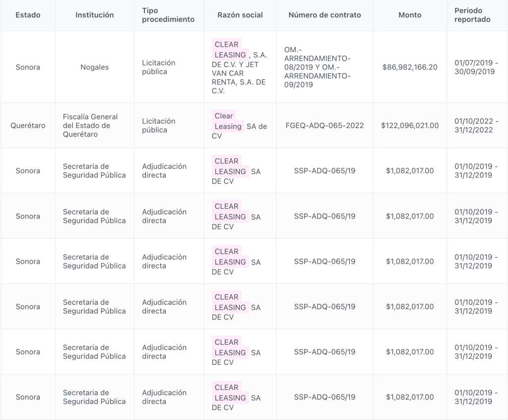Viewport: 508px width, 420px height.
Task: Click the $122,096,021.00 amount cell
Action: point(410,126)
